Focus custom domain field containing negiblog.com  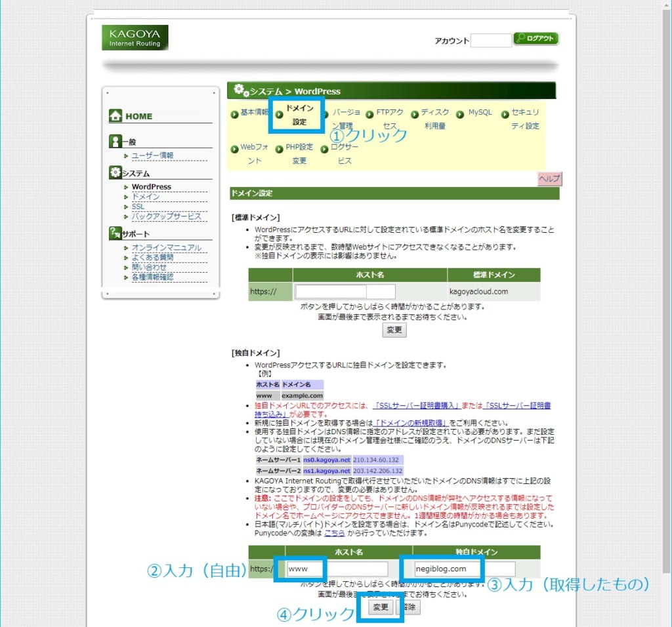coord(465,569)
